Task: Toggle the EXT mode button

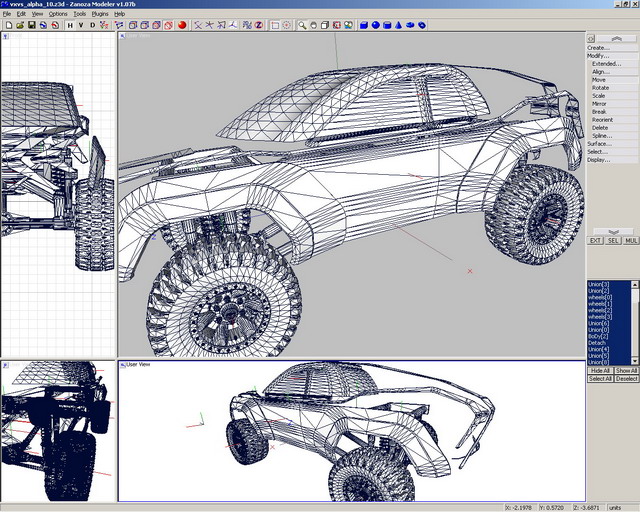Action: [596, 241]
